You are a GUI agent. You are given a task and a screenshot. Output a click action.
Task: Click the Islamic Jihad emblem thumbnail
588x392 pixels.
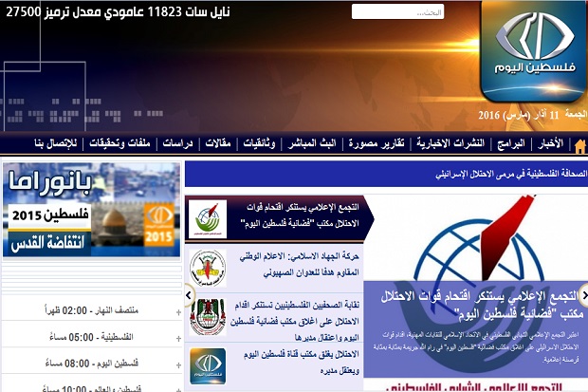208,268
